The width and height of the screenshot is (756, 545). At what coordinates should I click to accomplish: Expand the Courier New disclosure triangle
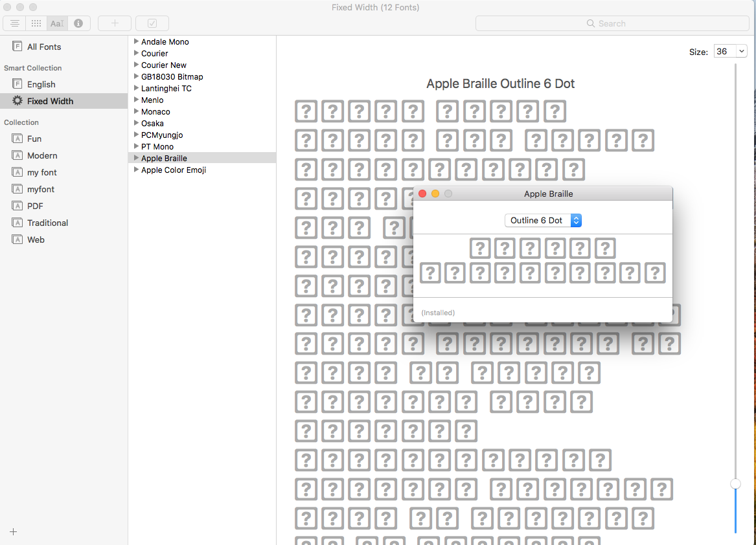click(136, 65)
